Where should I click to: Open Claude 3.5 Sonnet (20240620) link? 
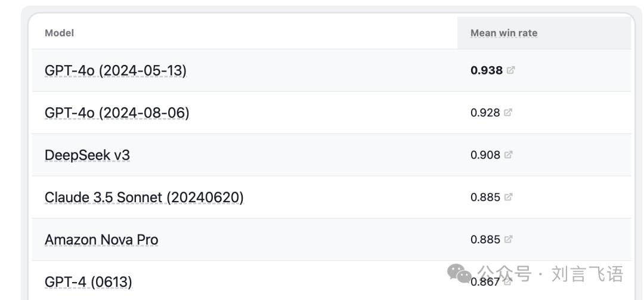tap(144, 197)
